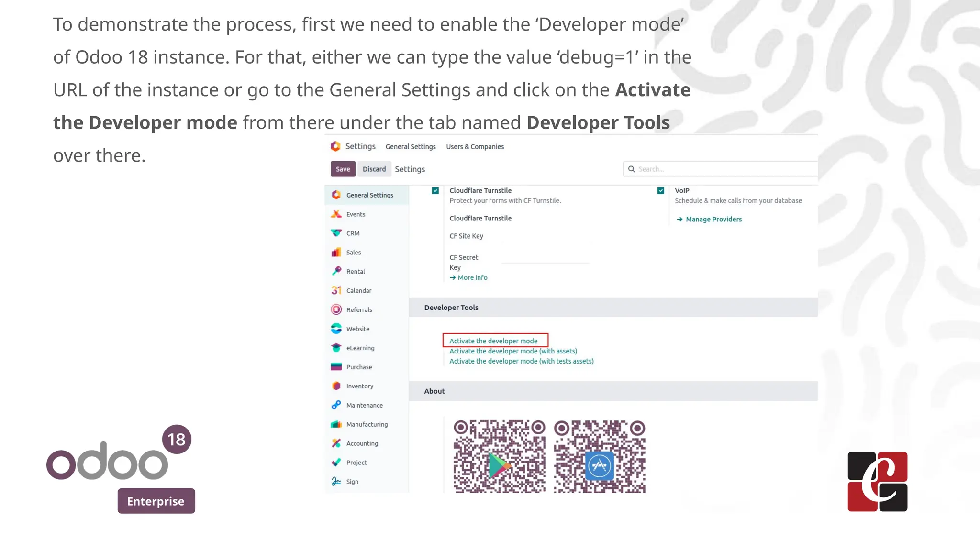980x551 pixels.
Task: Open the General Settings menu
Action: coord(411,147)
